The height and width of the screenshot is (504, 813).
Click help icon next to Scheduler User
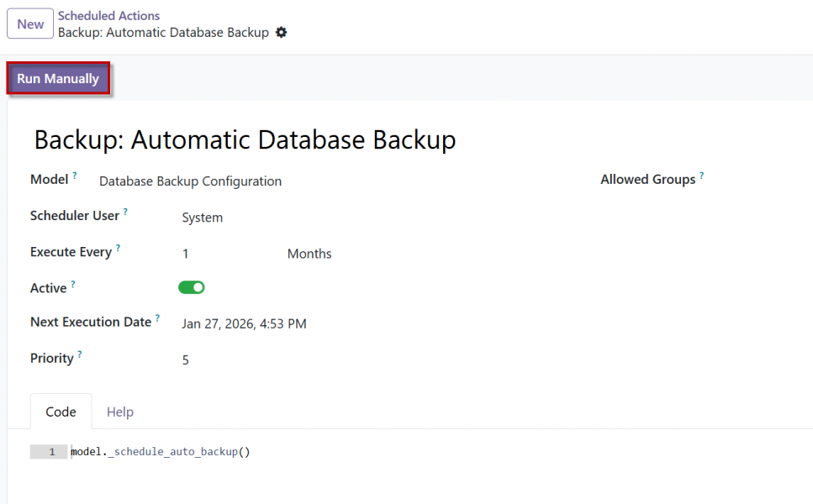[125, 212]
